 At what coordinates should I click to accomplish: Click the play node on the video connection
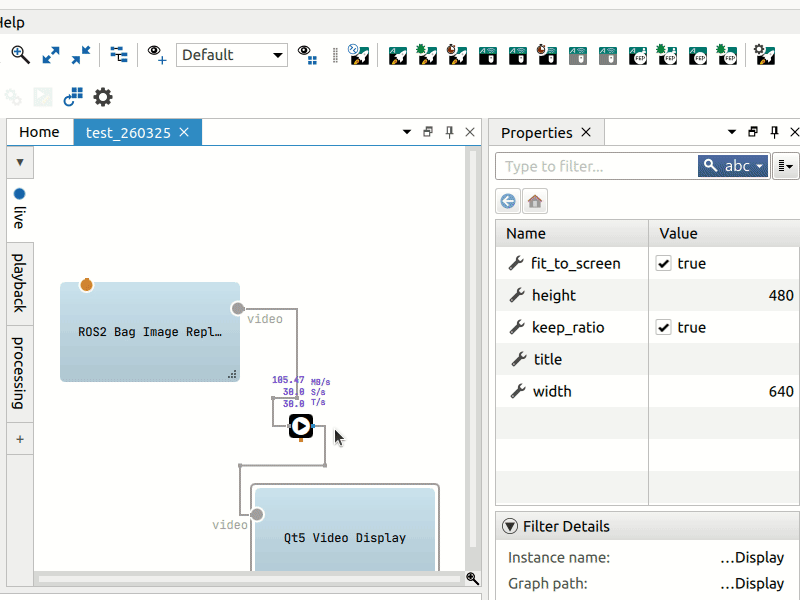click(x=301, y=426)
